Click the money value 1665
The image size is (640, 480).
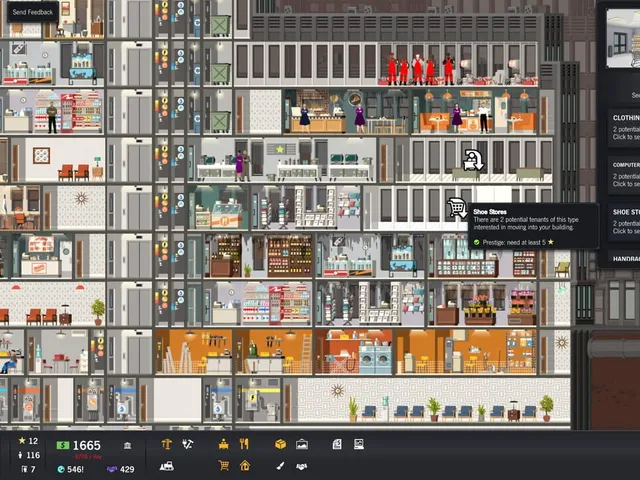(x=87, y=445)
